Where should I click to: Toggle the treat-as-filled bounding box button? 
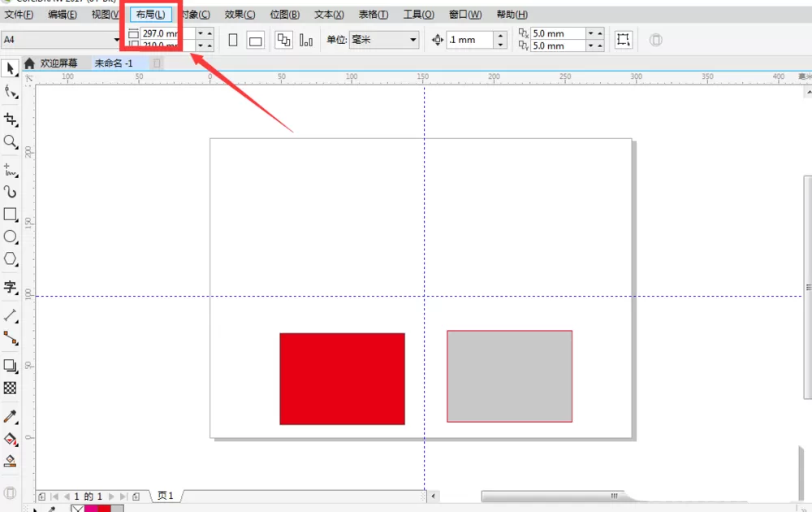coord(624,40)
